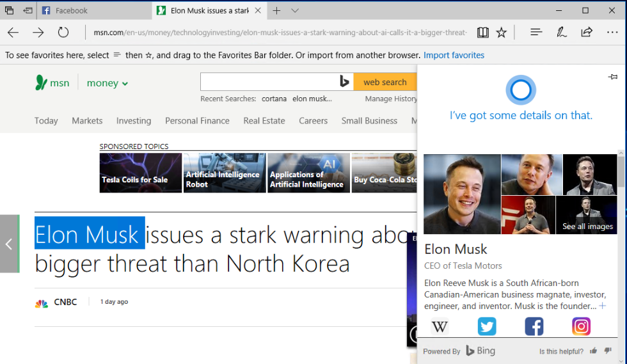627x364 pixels.
Task: Open the Investing menu item
Action: point(134,121)
